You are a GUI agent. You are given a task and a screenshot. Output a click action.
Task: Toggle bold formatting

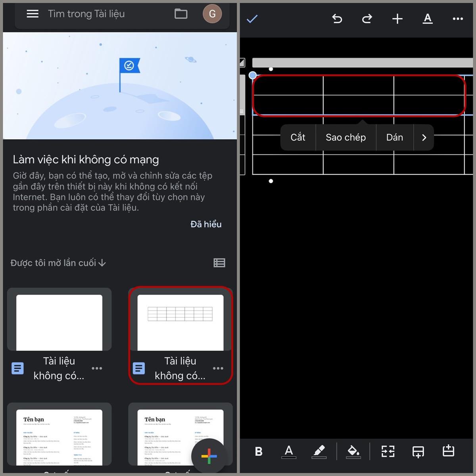[x=258, y=451]
